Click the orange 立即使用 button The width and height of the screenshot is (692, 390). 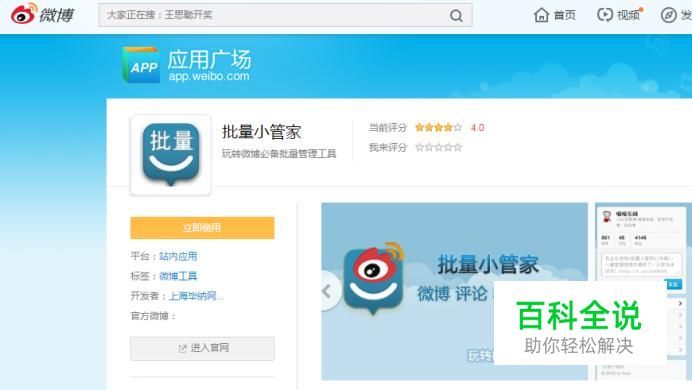click(x=202, y=228)
